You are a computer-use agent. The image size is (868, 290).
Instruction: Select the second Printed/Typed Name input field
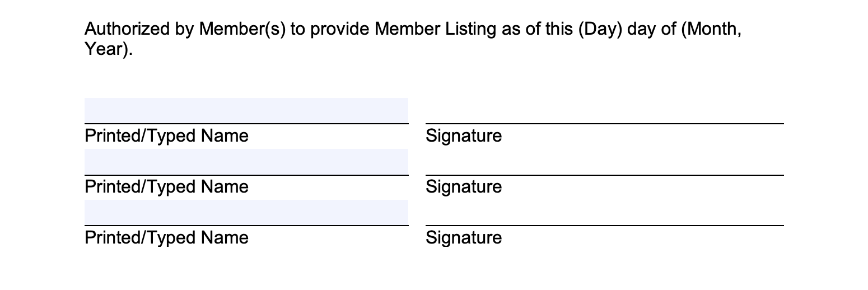246,162
